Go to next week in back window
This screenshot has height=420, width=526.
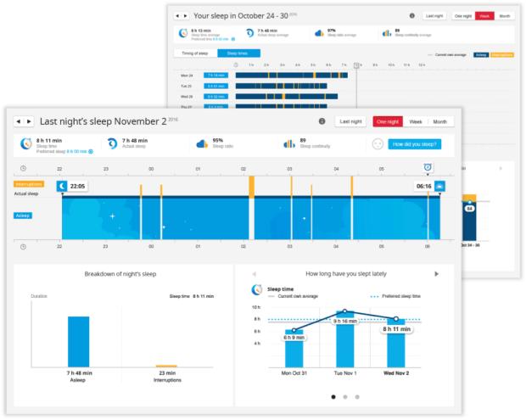(185, 16)
